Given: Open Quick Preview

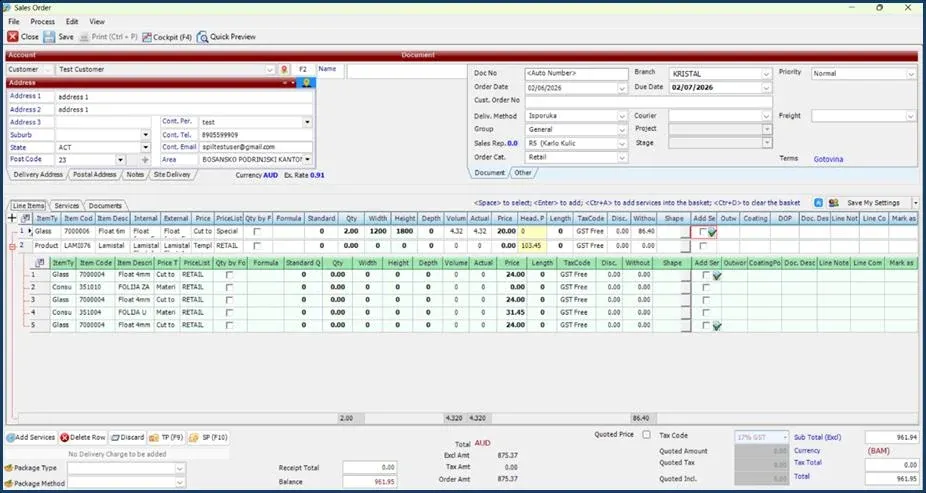Looking at the screenshot, I should coord(227,37).
